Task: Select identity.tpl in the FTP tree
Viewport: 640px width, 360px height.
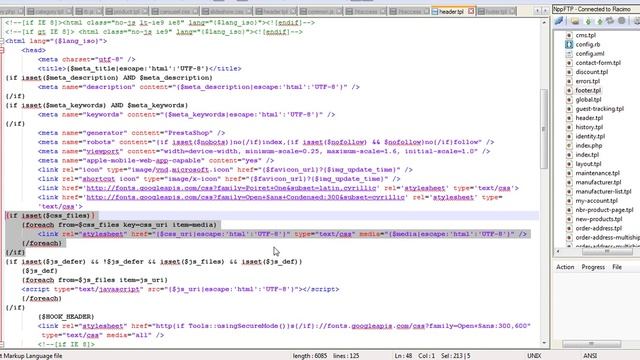Action: pos(590,136)
